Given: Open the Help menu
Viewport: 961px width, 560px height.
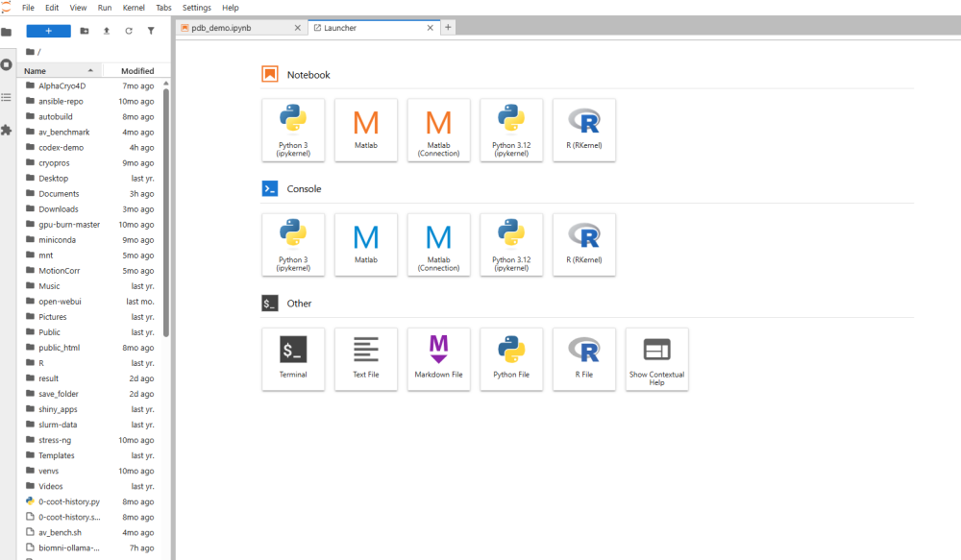Looking at the screenshot, I should [231, 8].
